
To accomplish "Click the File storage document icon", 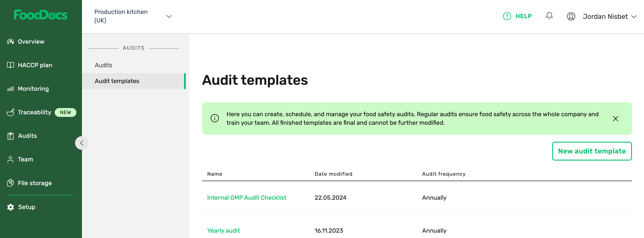I will 10,183.
